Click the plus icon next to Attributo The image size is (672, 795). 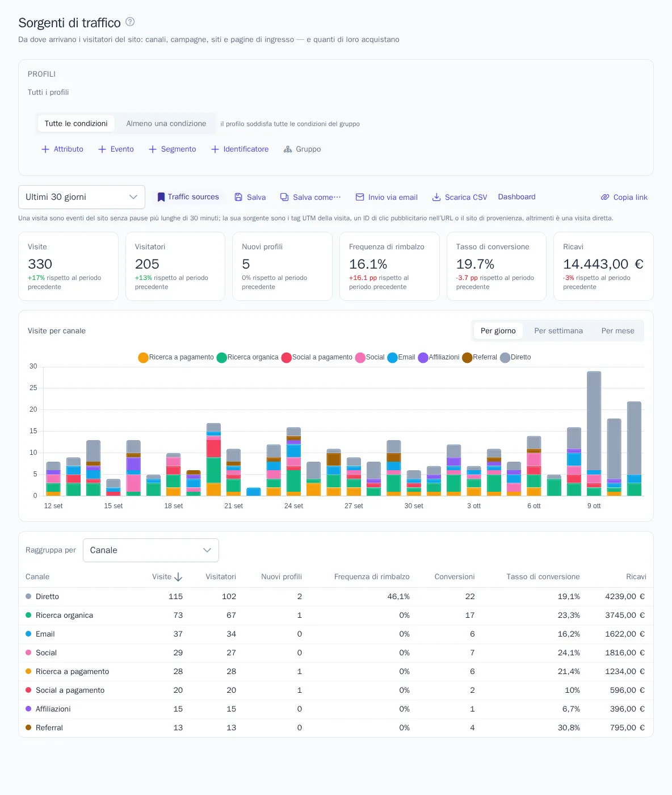[x=45, y=149]
